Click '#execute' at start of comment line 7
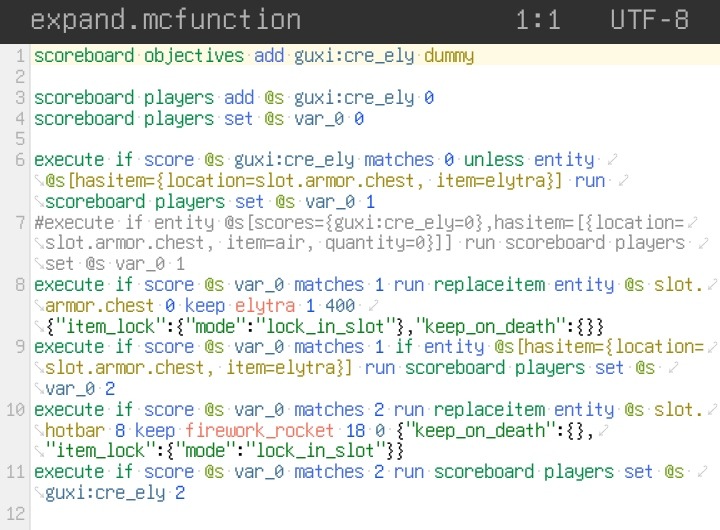 pyautogui.click(x=74, y=223)
